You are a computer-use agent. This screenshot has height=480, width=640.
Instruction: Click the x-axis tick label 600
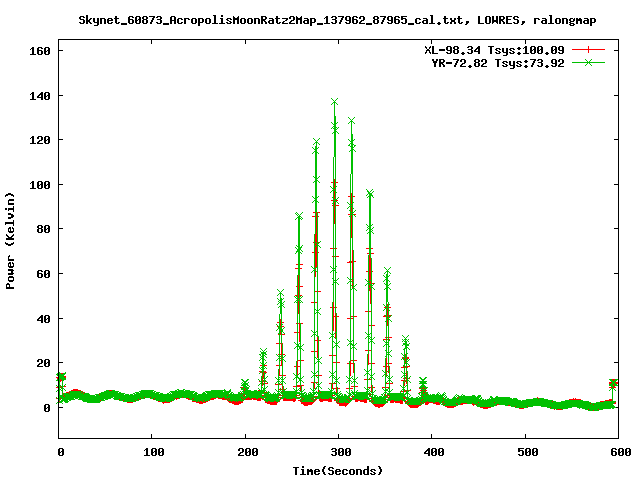[x=621, y=452]
